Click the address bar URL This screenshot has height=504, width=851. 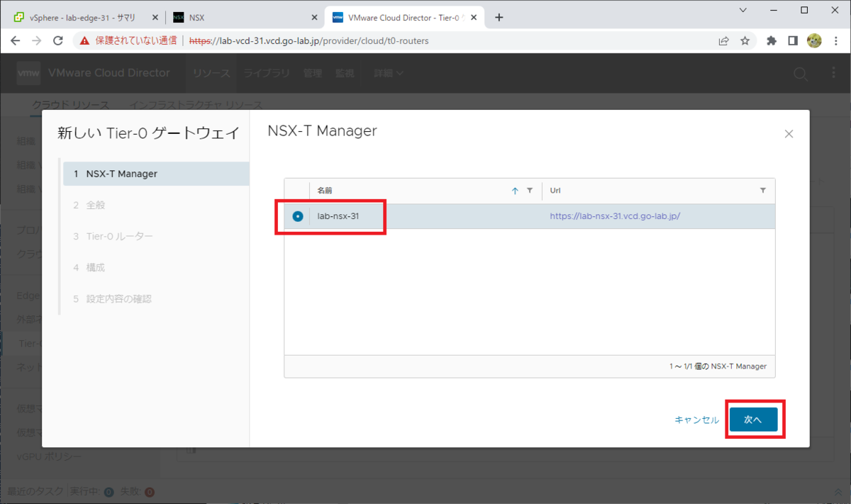coord(309,41)
